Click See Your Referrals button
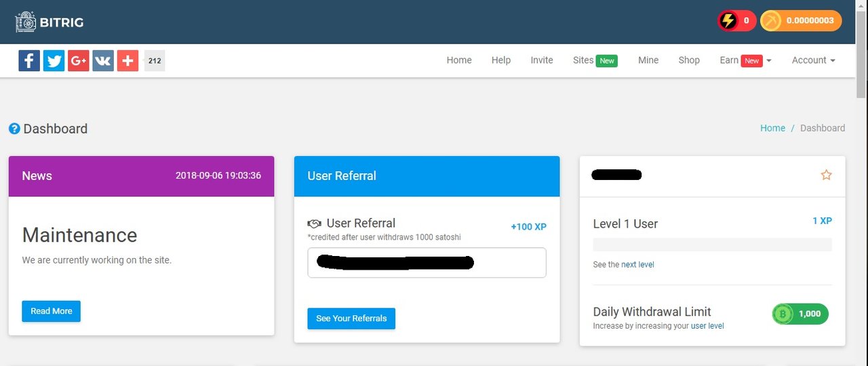The width and height of the screenshot is (868, 366). click(x=351, y=318)
